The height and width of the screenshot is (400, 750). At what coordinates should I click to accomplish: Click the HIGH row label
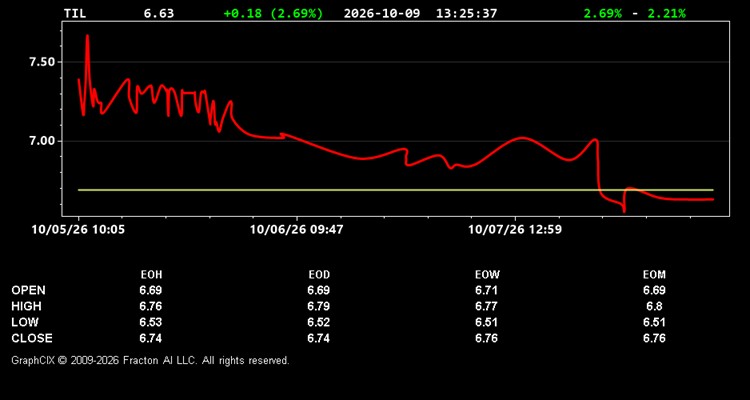[x=26, y=306]
